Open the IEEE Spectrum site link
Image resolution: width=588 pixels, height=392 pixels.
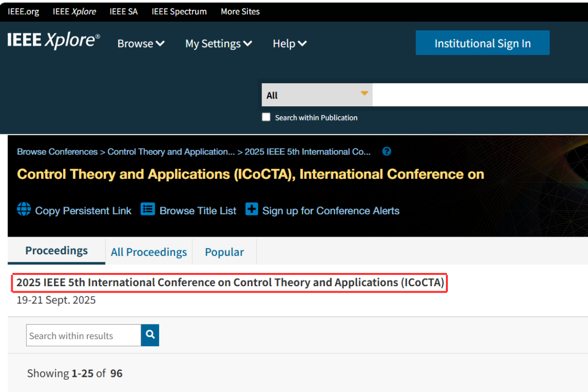point(179,11)
